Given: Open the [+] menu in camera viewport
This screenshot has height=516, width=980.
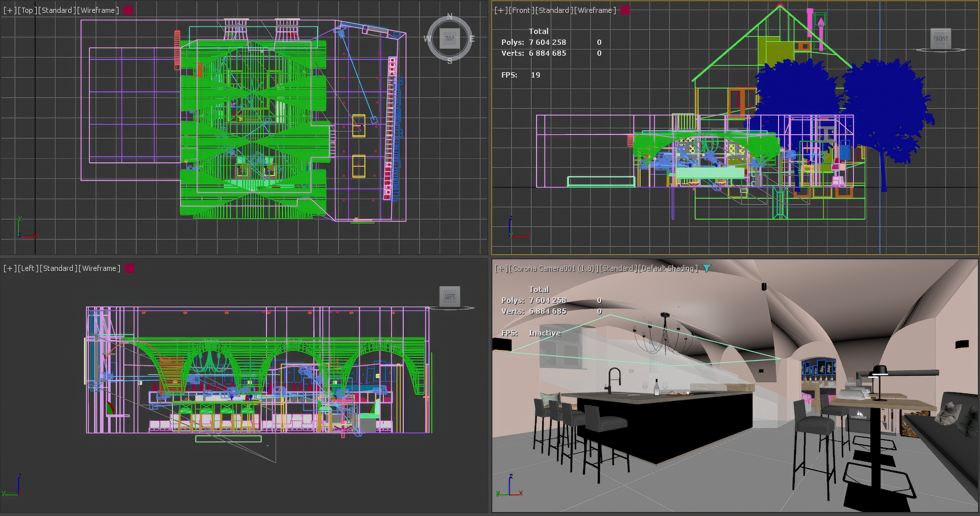Looking at the screenshot, I should pos(501,268).
